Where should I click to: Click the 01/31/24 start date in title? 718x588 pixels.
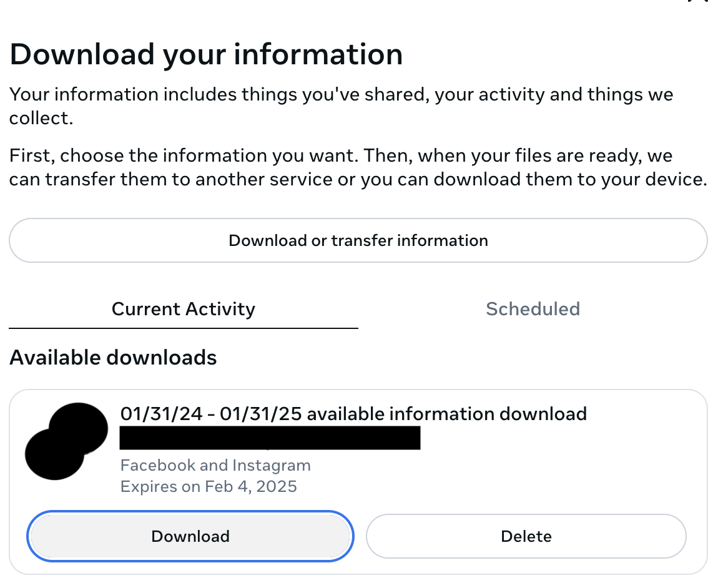pos(161,414)
